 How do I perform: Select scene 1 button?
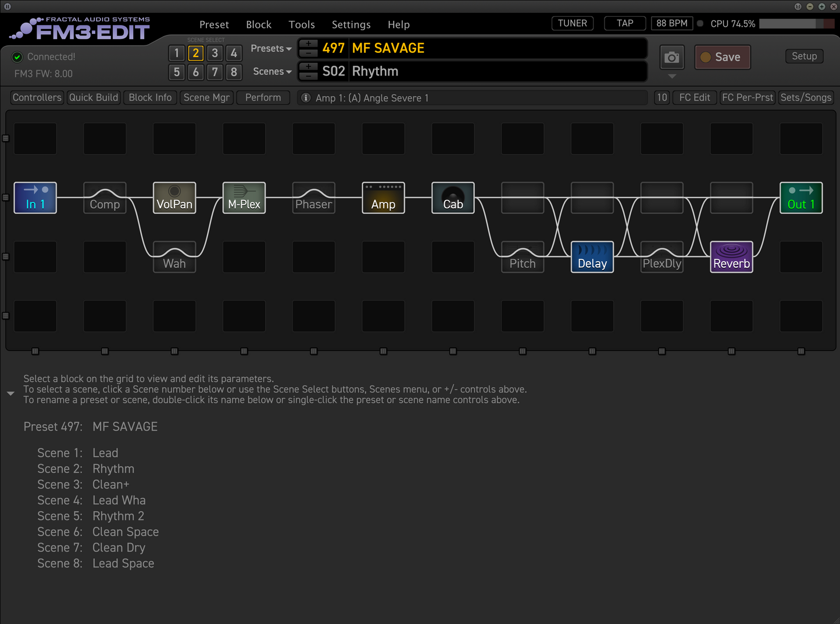coord(177,53)
